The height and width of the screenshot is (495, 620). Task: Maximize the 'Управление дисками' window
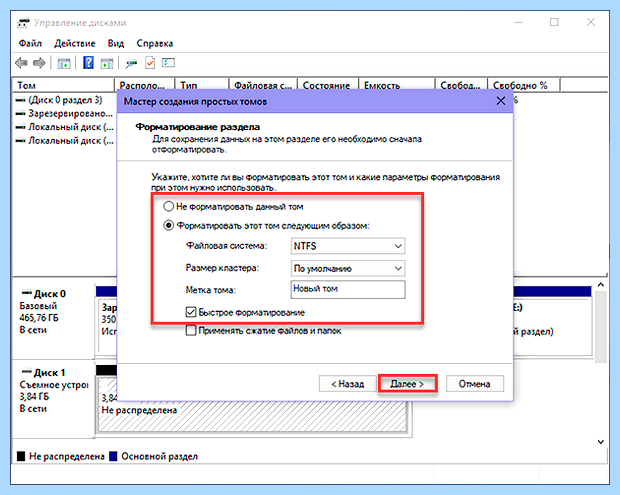tap(554, 23)
